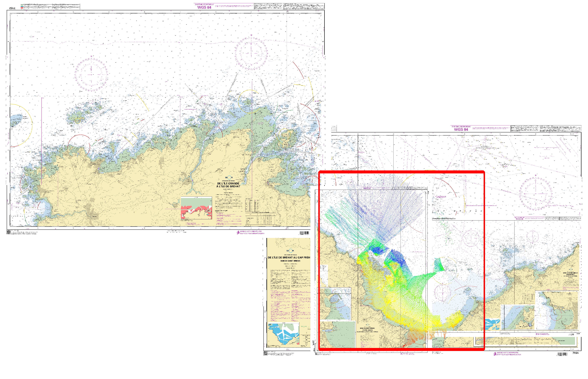Screen dimensions: 588x379
Task: Click the colour legend swatches above chart 7152
Action: [22, 6]
